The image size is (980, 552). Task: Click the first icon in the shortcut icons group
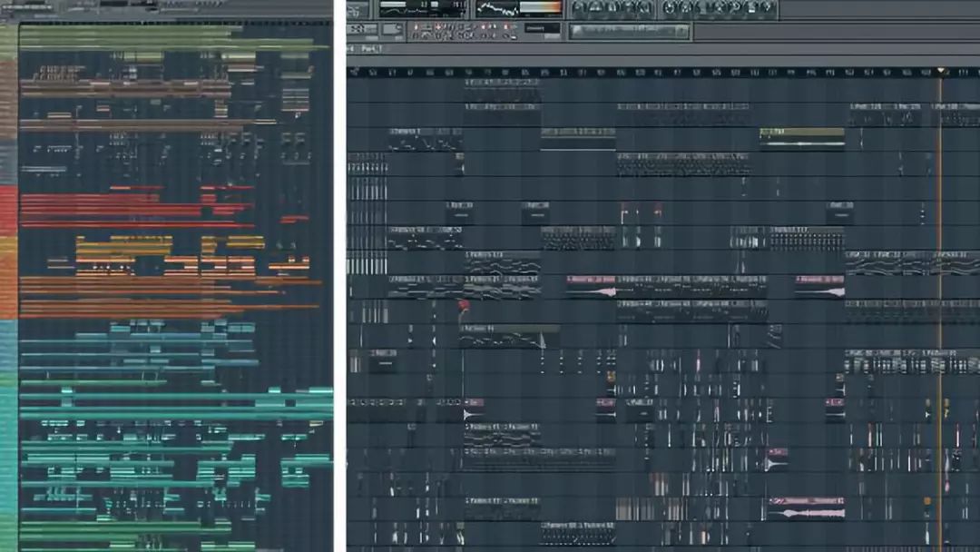coord(579,8)
